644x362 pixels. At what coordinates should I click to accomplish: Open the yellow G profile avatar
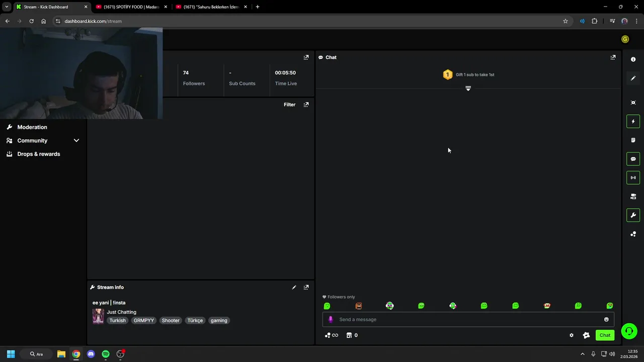625,39
